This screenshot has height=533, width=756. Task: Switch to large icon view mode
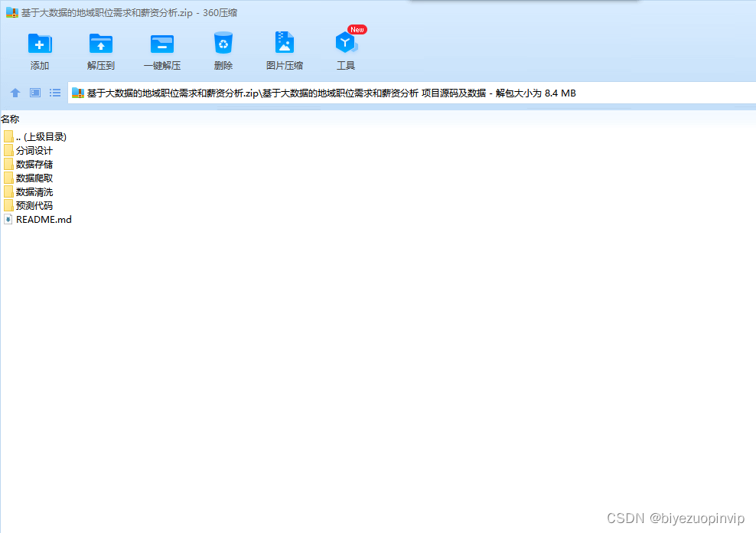click(34, 93)
